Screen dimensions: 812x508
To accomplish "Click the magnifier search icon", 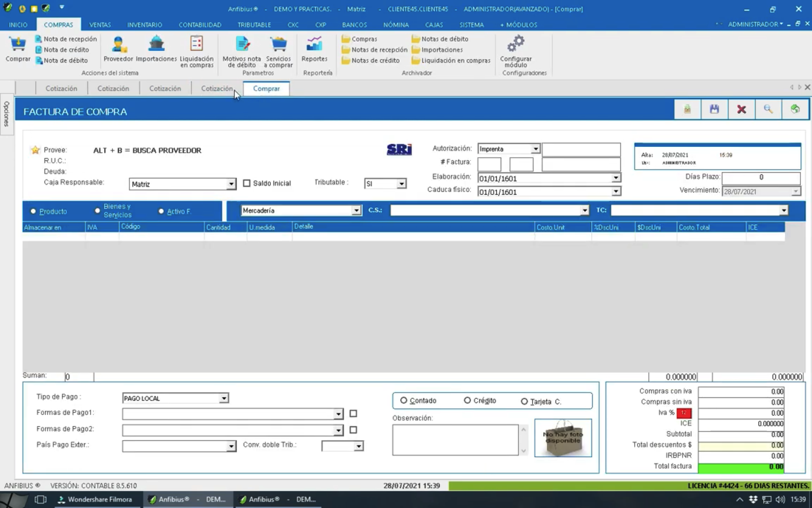I will tap(768, 110).
